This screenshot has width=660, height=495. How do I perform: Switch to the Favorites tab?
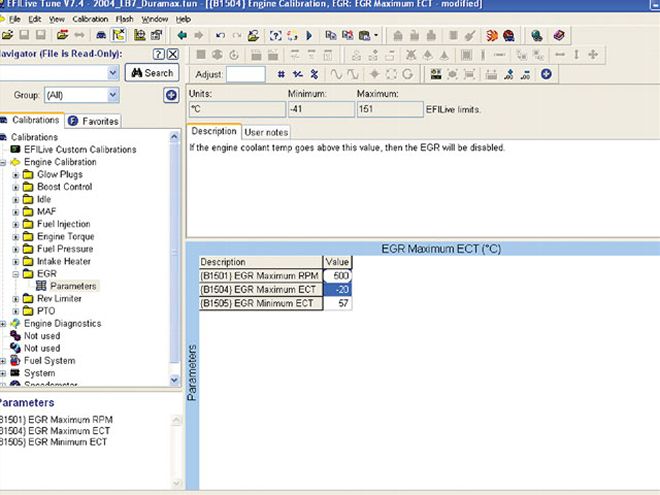pyautogui.click(x=93, y=121)
